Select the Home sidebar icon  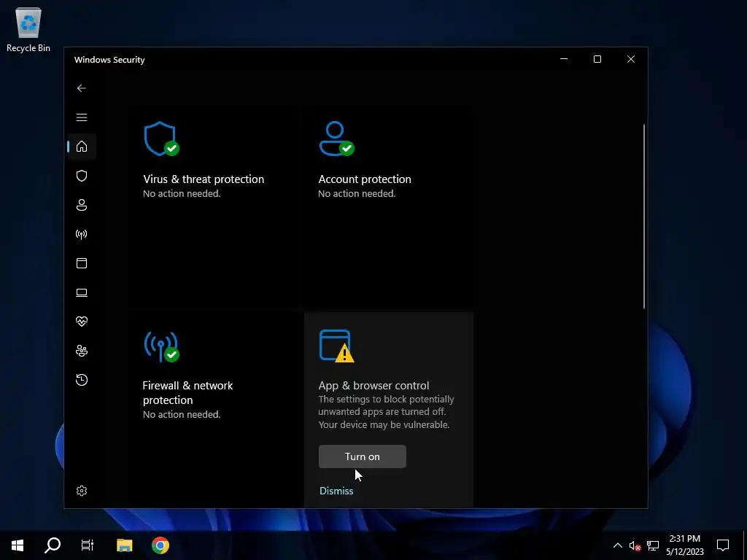[x=82, y=146]
